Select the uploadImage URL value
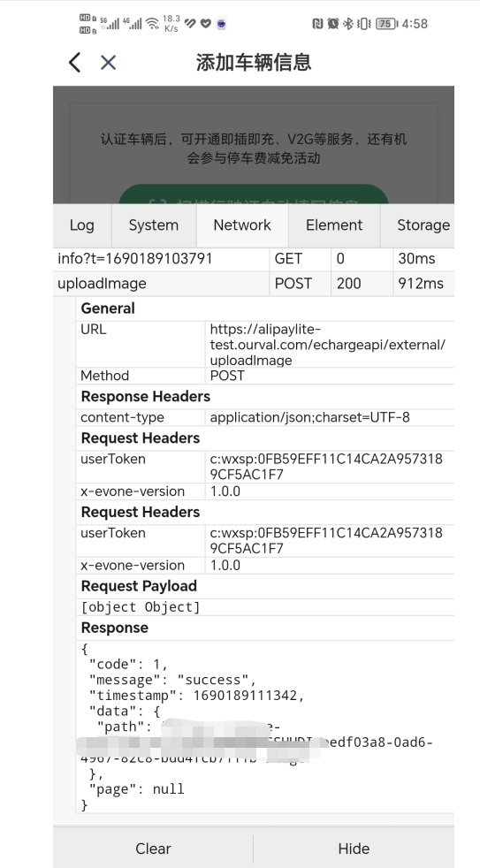Image resolution: width=480 pixels, height=868 pixels. 328,345
